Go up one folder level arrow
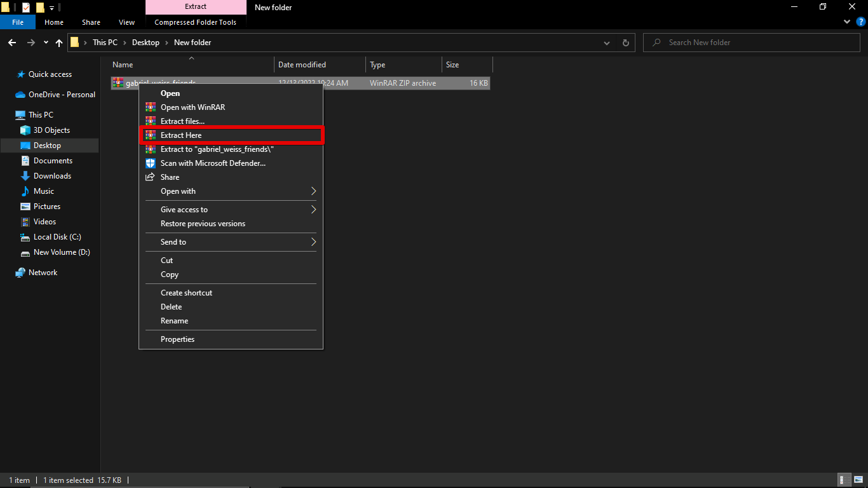This screenshot has width=868, height=488. click(59, 43)
